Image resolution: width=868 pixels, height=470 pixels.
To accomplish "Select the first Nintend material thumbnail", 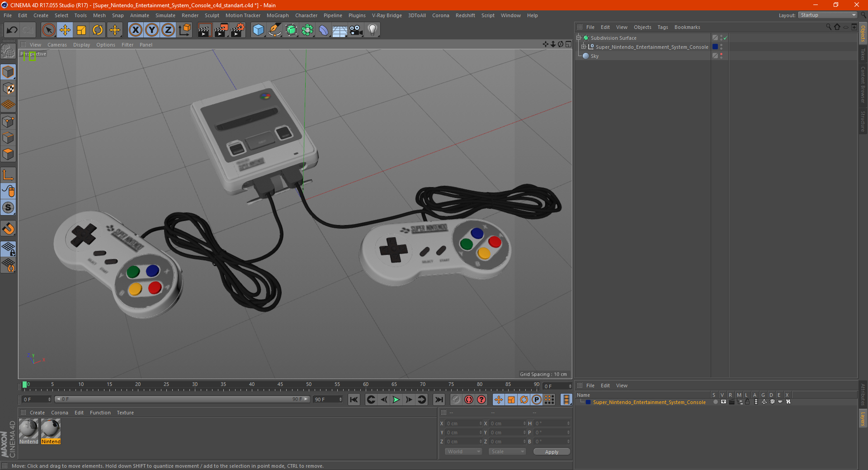I will [29, 432].
